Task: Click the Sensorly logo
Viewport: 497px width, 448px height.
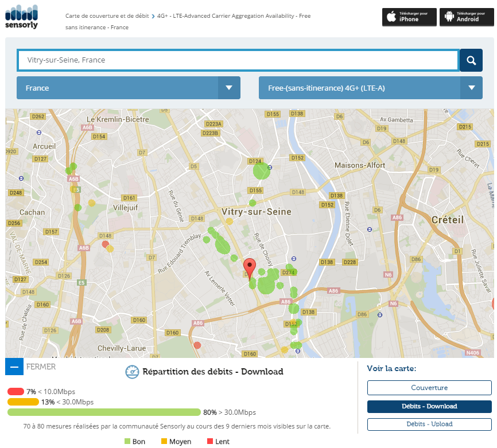Action: click(21, 17)
